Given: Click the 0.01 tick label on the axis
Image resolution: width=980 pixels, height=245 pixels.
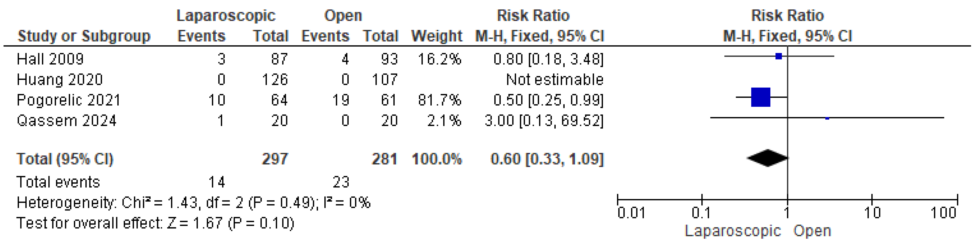Looking at the screenshot, I should click(631, 213).
